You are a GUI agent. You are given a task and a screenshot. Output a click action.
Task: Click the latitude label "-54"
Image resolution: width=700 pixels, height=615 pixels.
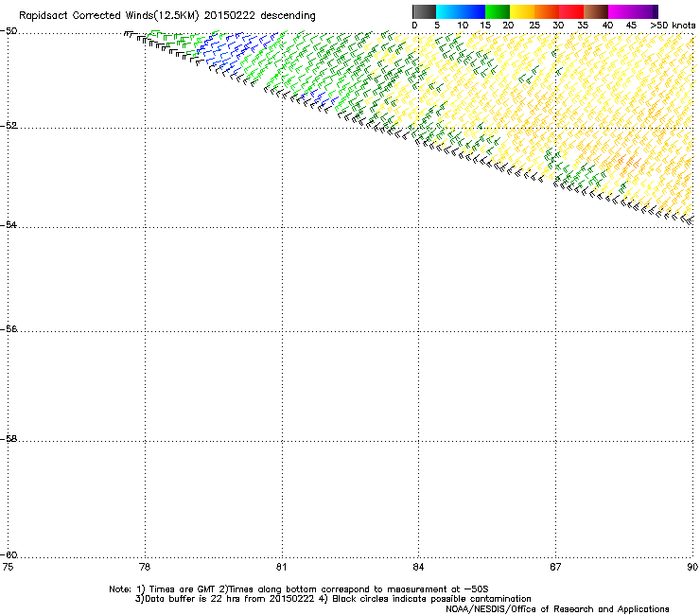pyautogui.click(x=9, y=224)
